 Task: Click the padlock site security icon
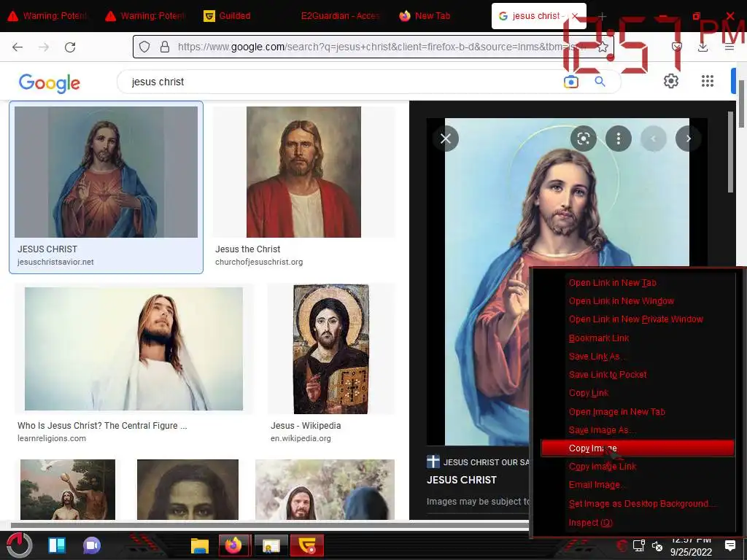coord(165,47)
